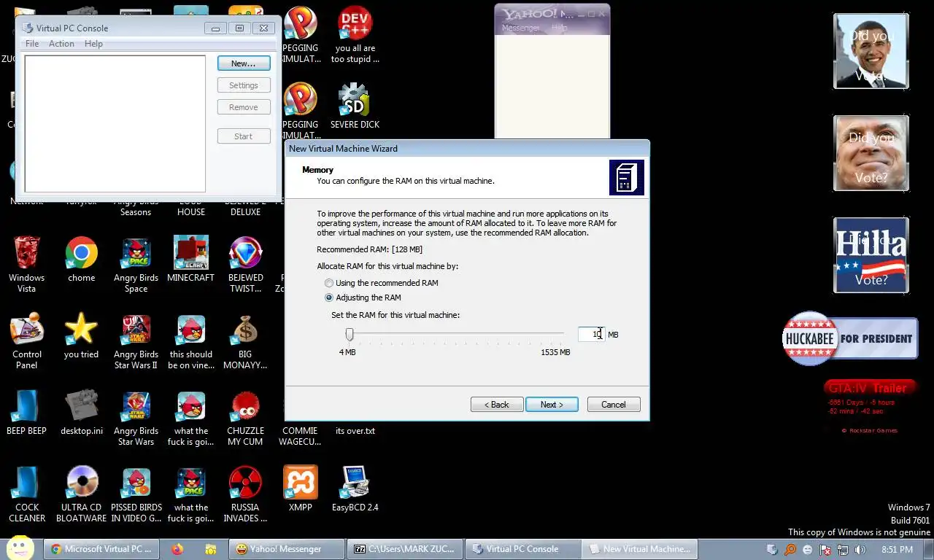The image size is (934, 560).
Task: Launch the EasyBCD 2.4 icon
Action: tap(355, 489)
